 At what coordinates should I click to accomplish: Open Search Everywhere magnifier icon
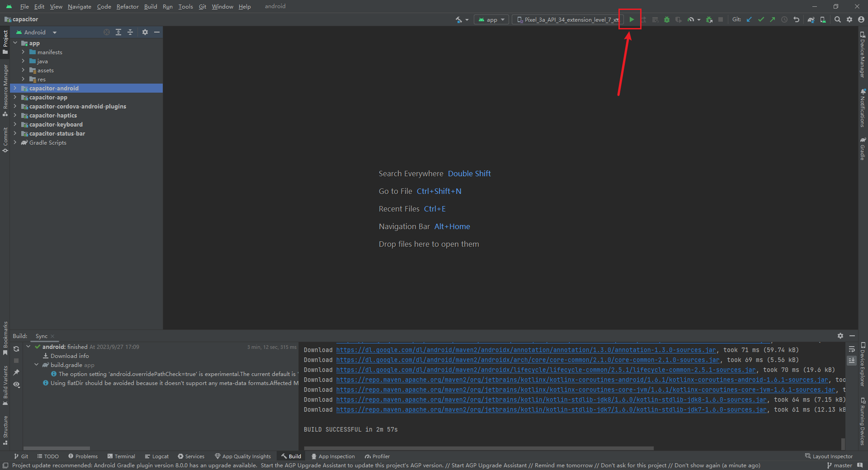[x=838, y=19]
